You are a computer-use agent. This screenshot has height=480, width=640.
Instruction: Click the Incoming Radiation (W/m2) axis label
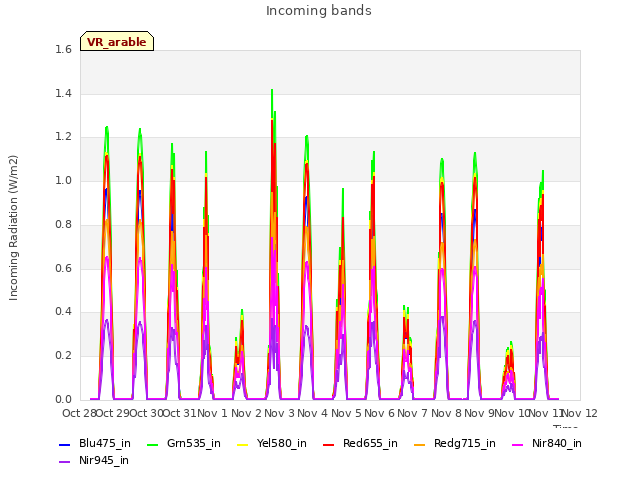click(x=13, y=228)
